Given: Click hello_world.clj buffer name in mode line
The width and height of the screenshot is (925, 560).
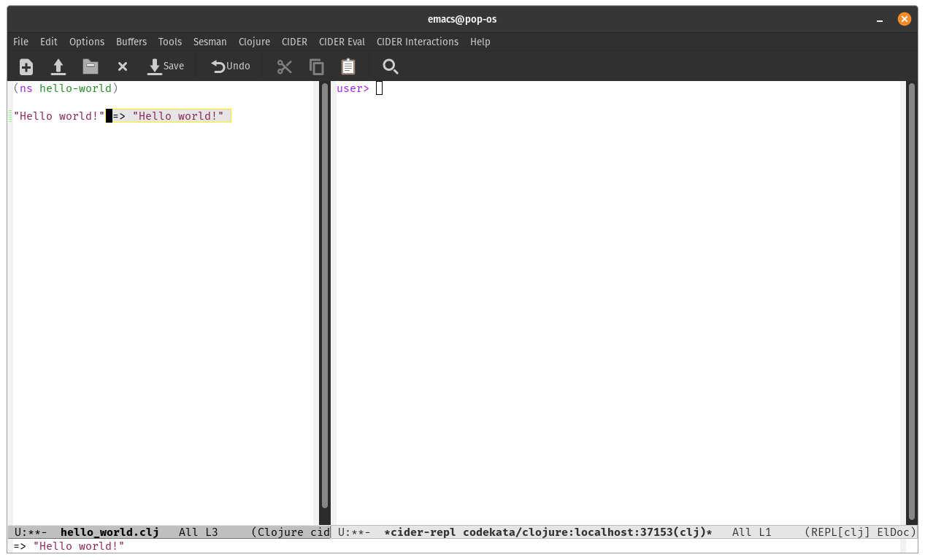Looking at the screenshot, I should click(x=110, y=532).
